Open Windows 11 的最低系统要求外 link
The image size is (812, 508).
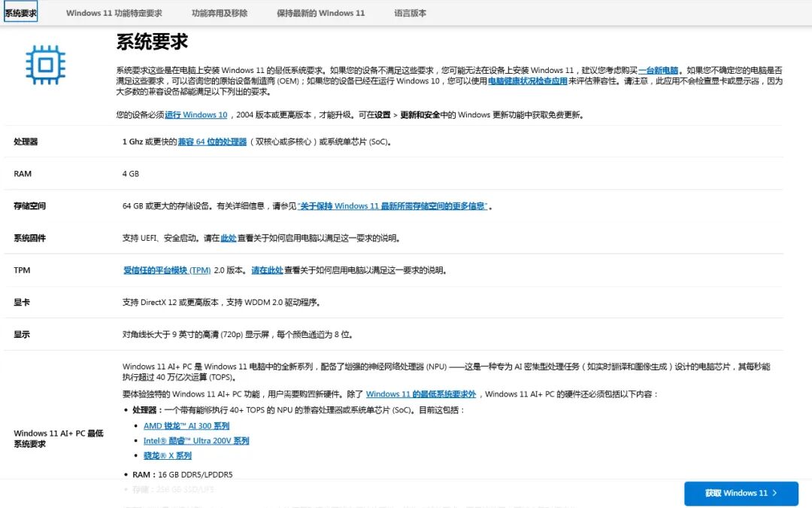click(421, 394)
